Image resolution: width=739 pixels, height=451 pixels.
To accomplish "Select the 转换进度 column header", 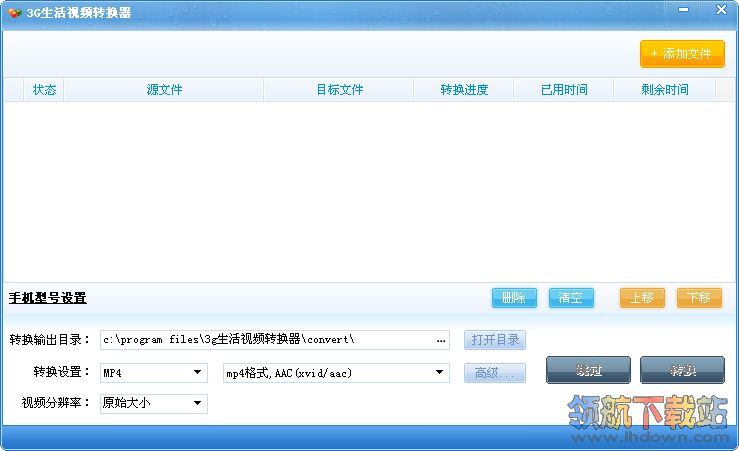I will tap(464, 90).
